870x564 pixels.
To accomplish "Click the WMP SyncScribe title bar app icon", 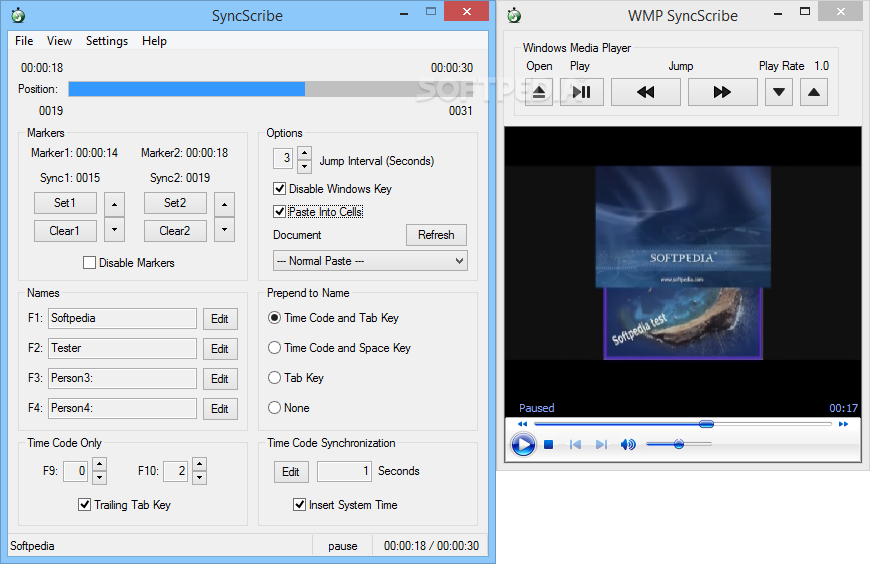I will pyautogui.click(x=514, y=15).
